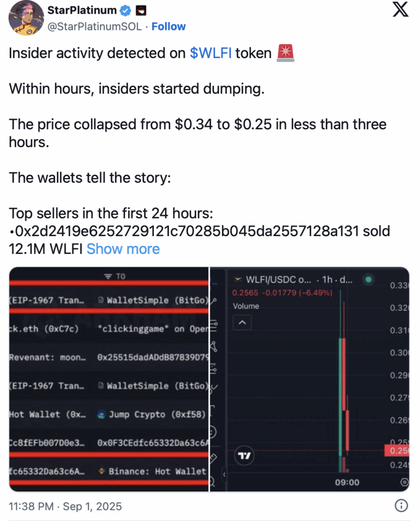Click the green status dot on chart
The image size is (420, 521).
pyautogui.click(x=369, y=279)
